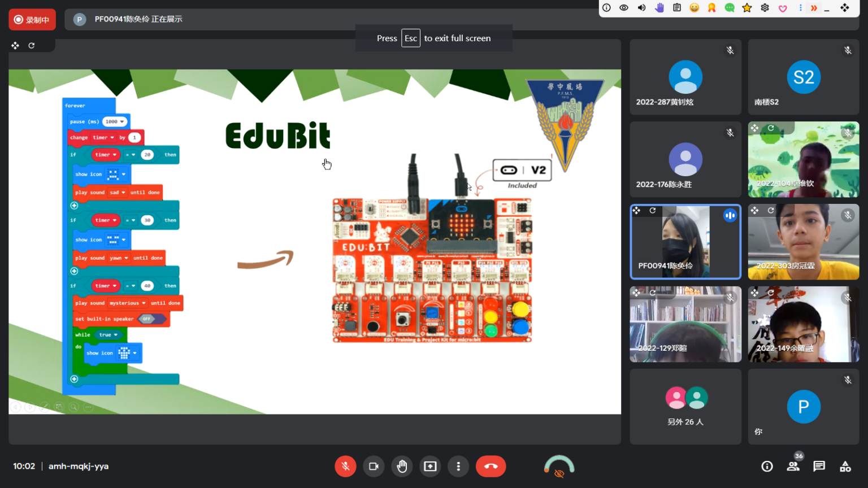Click the move icon on 2022-303 tile
Screen dimensions: 868x488
pyautogui.click(x=754, y=210)
